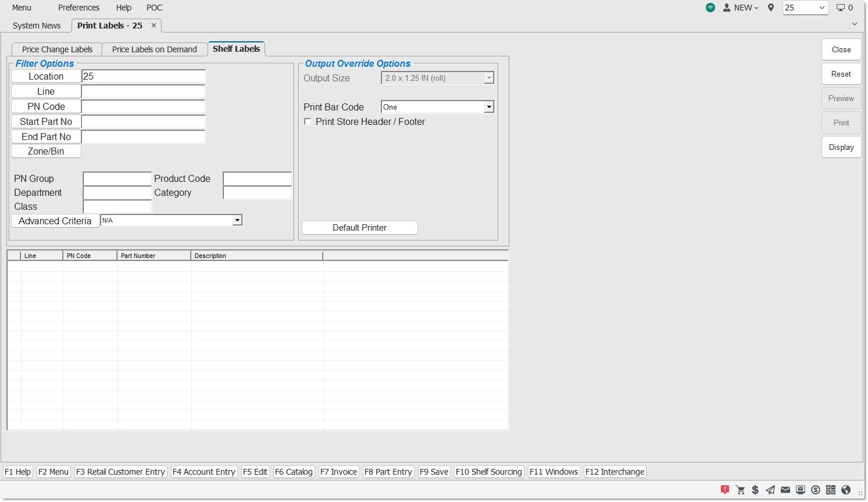868x502 pixels.
Task: Enable Print Store Header / Footer checkbox
Action: point(308,121)
